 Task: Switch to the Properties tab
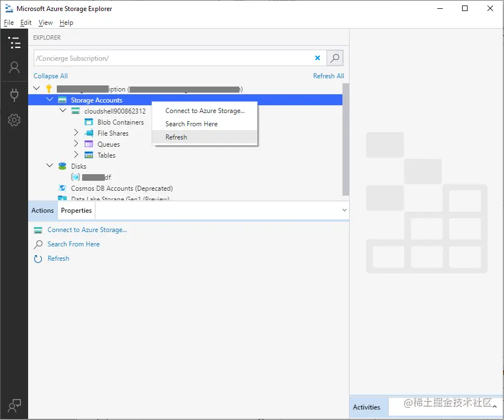[x=76, y=210]
